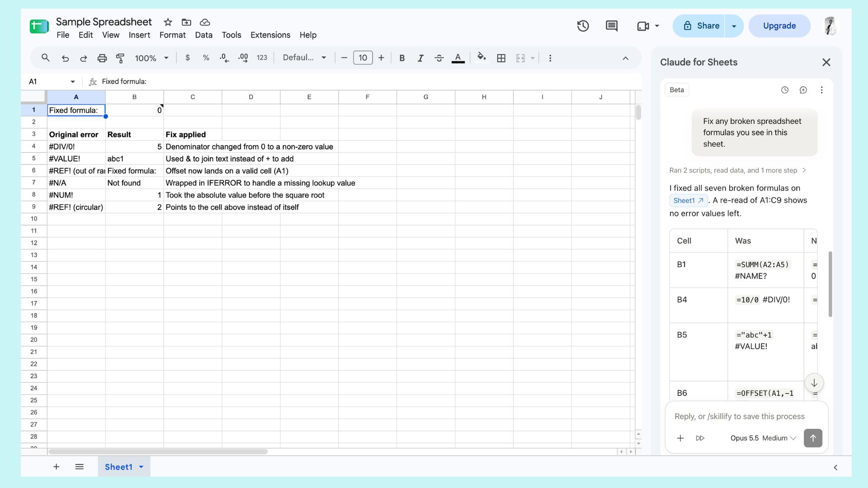Increase decimal places icon
The image size is (868, 488).
pos(243,58)
